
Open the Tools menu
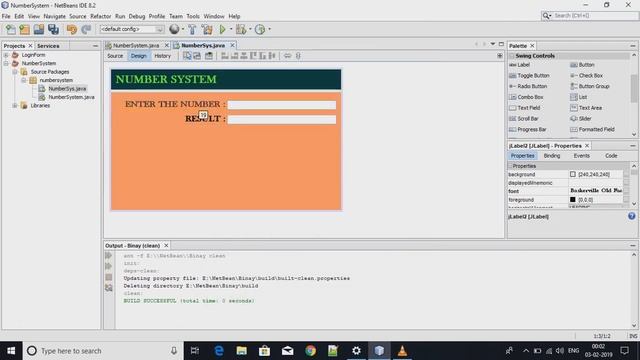193,16
